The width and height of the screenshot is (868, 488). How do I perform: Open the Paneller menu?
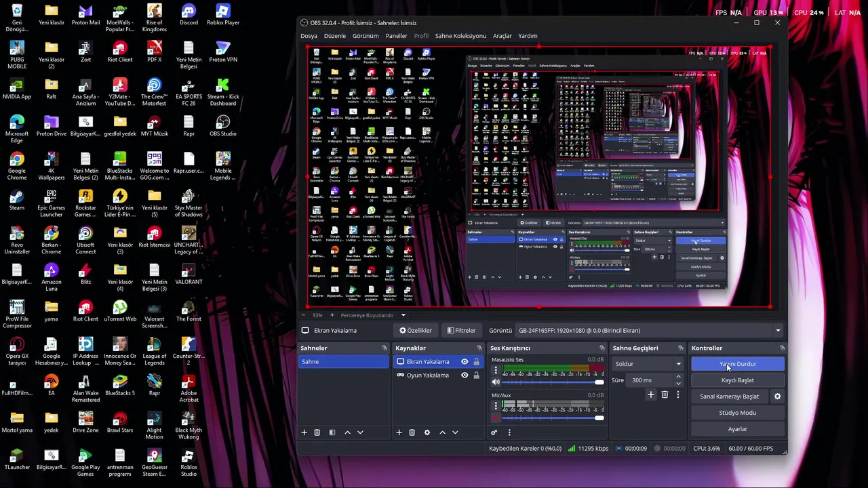coord(396,36)
